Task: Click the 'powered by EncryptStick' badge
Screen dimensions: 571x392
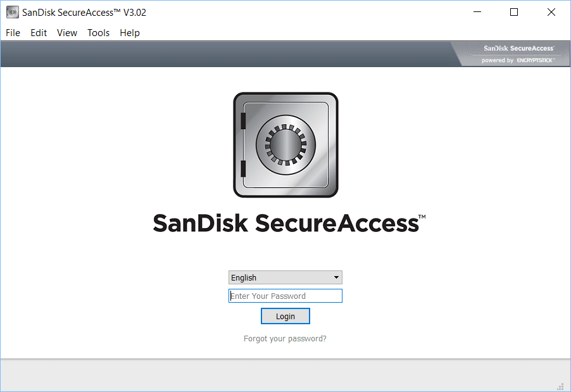Action: tap(518, 60)
